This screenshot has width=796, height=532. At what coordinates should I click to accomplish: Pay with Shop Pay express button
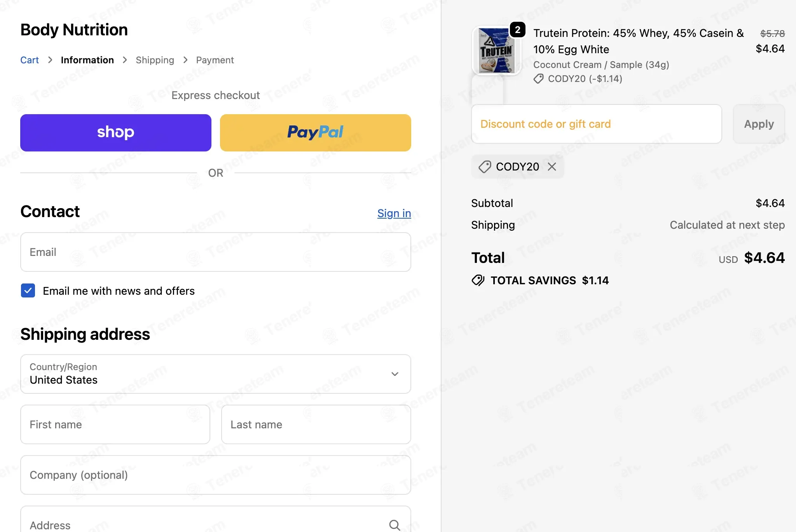pos(116,132)
